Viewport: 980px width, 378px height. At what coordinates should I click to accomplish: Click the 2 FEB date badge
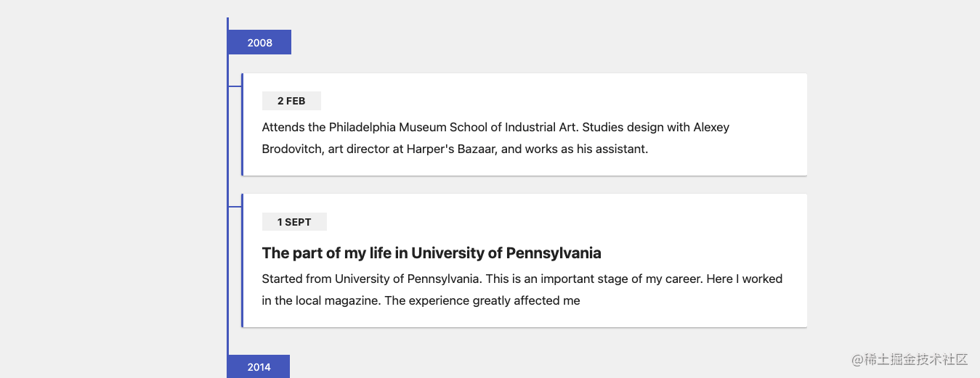pyautogui.click(x=291, y=101)
